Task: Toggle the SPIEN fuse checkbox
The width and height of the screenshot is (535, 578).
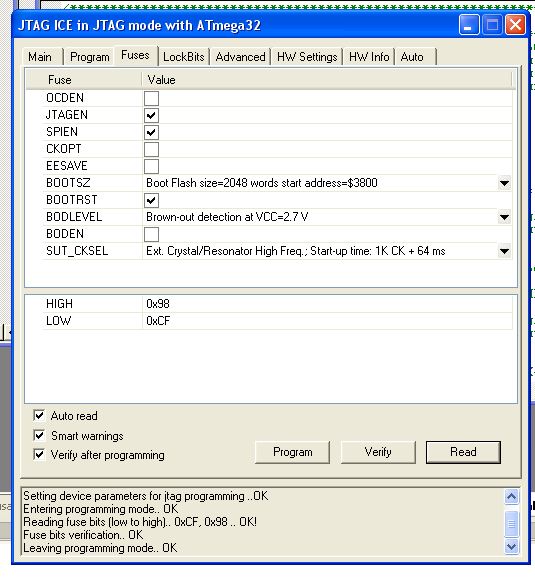Action: (151, 132)
